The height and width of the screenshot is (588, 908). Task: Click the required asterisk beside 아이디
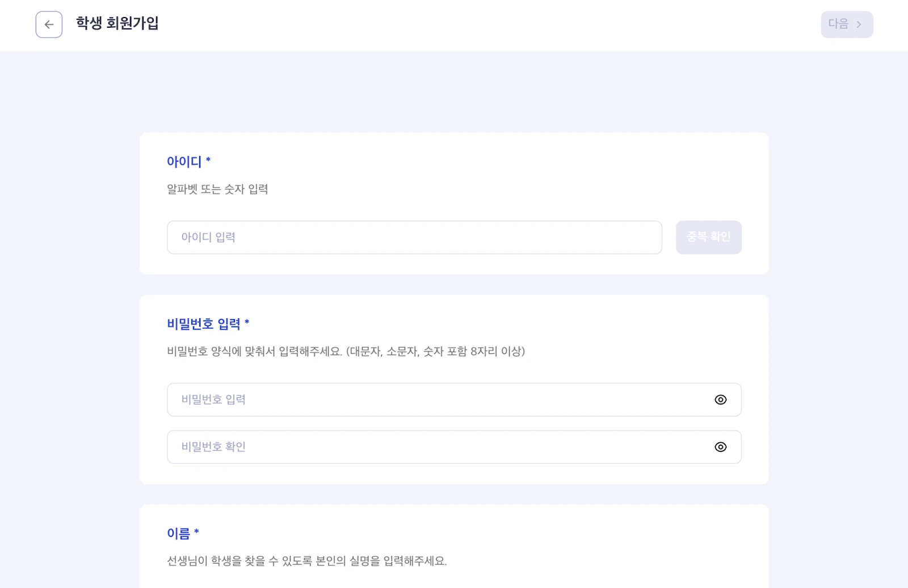pyautogui.click(x=208, y=160)
